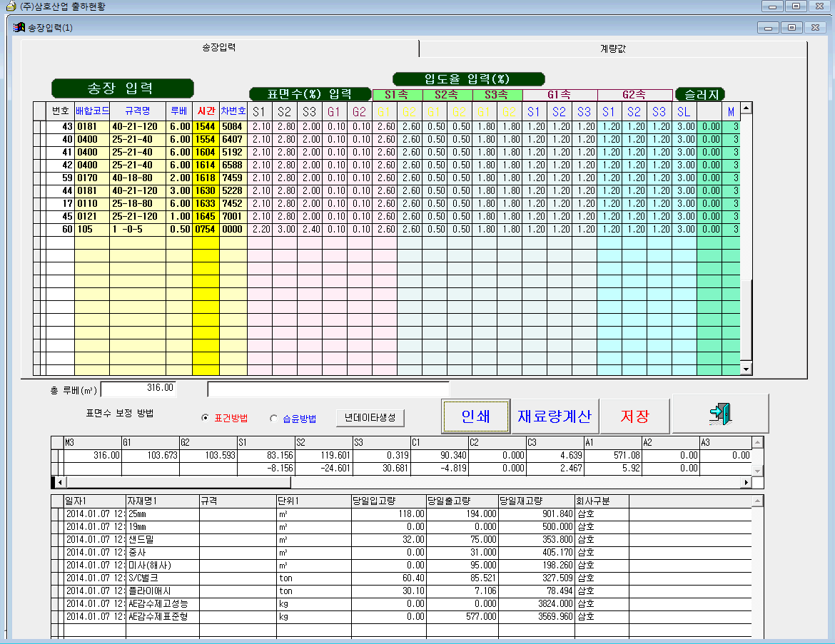Click the 인쇄 print button
The width and height of the screenshot is (835, 644).
pyautogui.click(x=475, y=416)
